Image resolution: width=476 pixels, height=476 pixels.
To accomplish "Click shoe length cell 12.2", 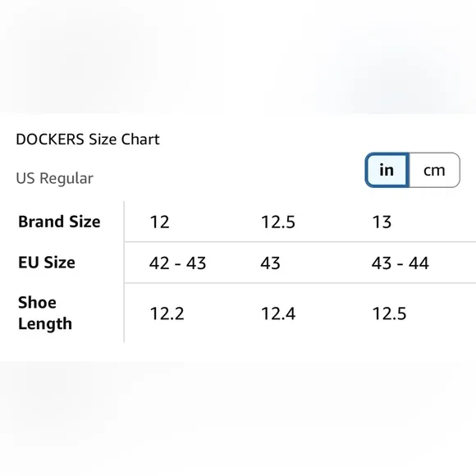I will (167, 314).
